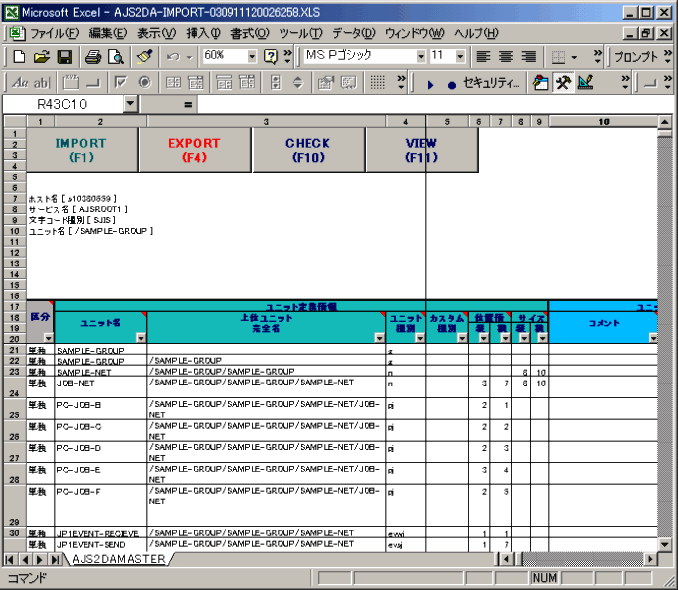Open the 挿入(I) menu
The image size is (678, 590).
point(203,33)
